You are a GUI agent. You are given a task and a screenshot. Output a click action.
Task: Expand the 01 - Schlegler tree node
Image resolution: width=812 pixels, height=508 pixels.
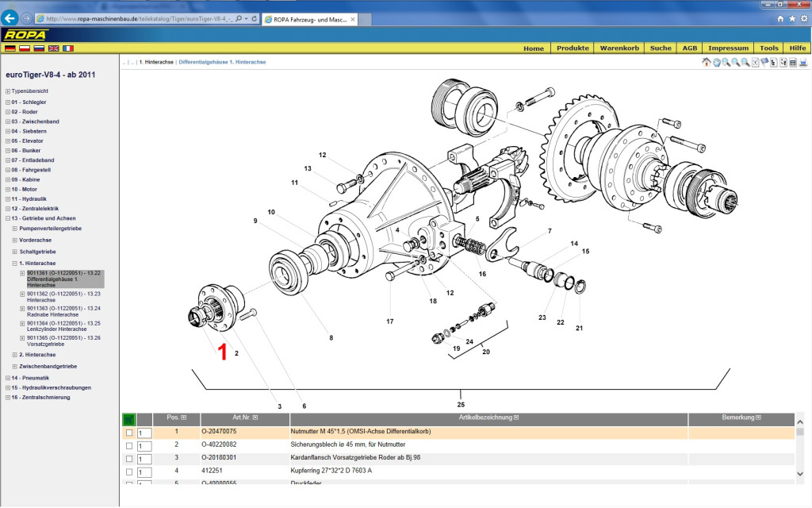pos(8,102)
